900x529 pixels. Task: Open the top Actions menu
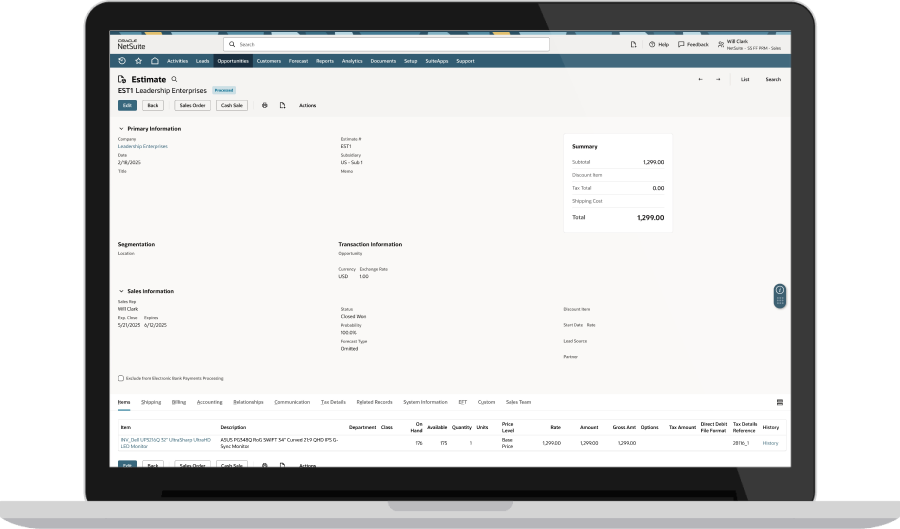pos(308,106)
